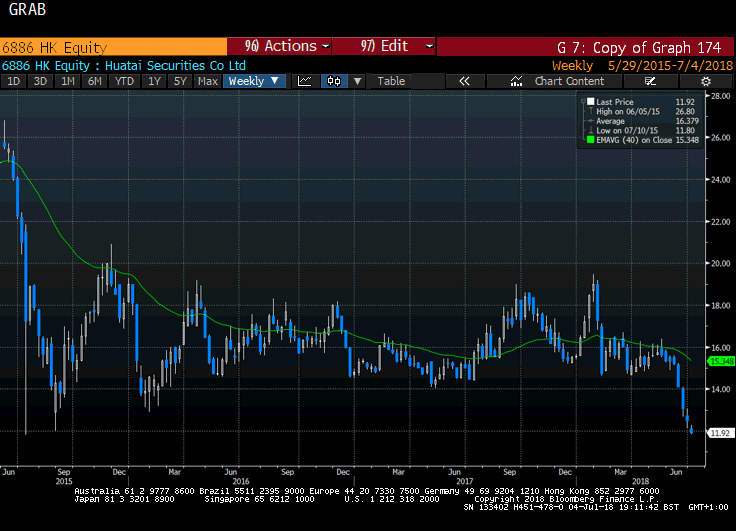This screenshot has width=736, height=531.
Task: Click the 6M range button
Action: [95, 81]
